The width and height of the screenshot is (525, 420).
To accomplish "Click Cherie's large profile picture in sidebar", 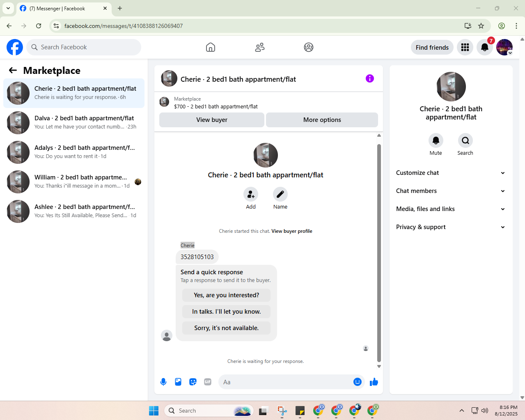I will [451, 87].
